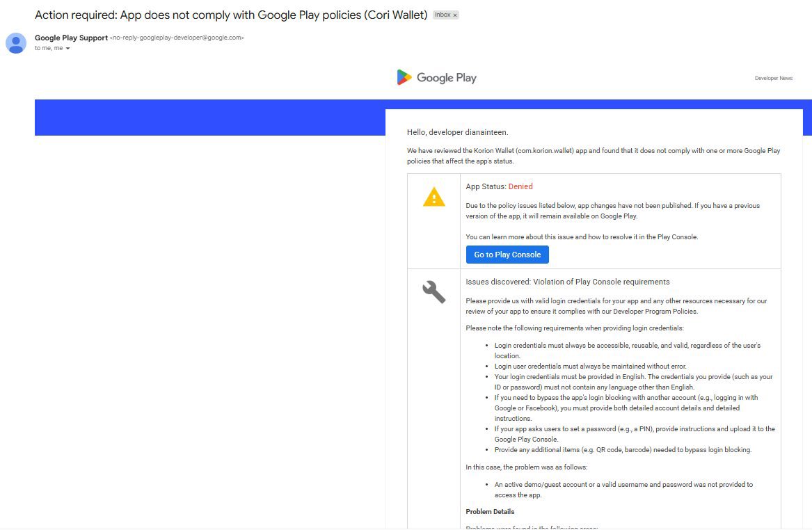Click the Google Play logo
Image resolution: width=812 pixels, height=530 pixels.
[436, 78]
